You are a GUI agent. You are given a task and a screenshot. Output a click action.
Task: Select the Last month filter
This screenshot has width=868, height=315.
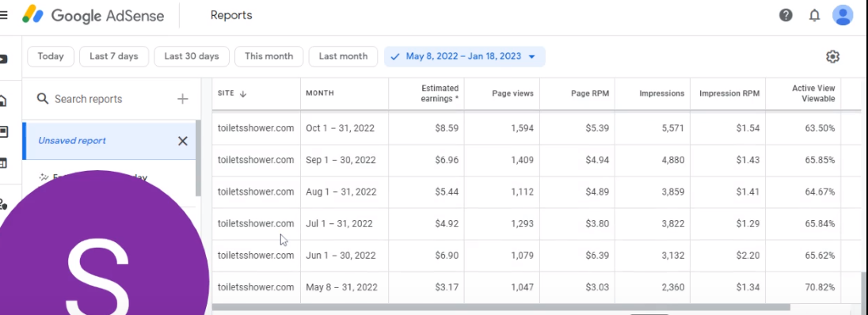[343, 56]
